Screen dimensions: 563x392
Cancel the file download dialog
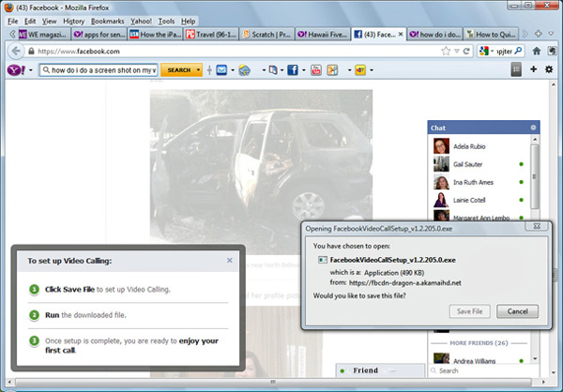point(517,311)
